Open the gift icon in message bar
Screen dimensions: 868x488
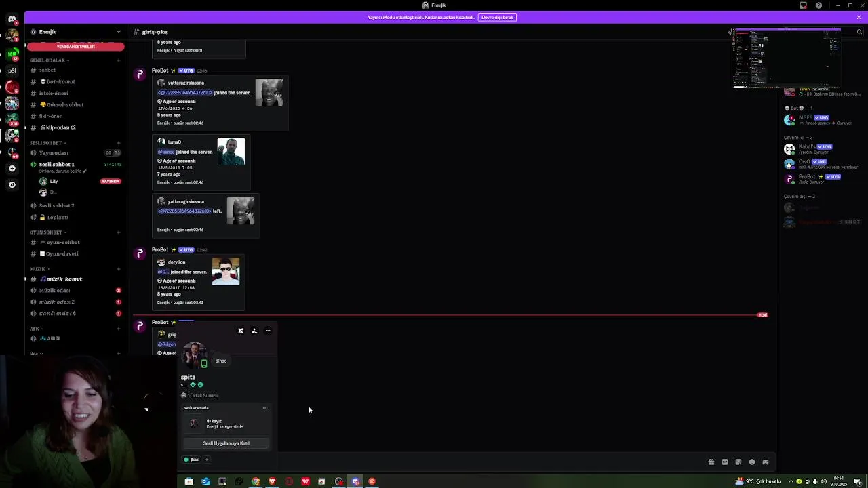point(711,462)
